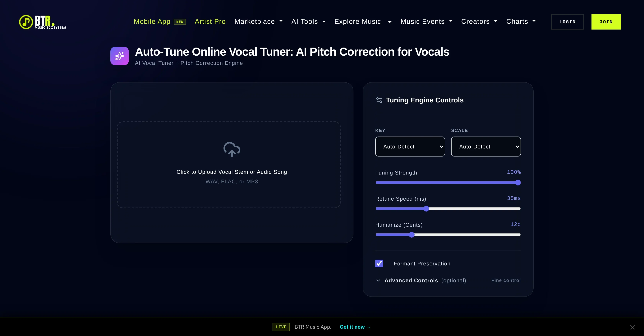Open the Charts menu
This screenshot has height=336, width=644.
pos(521,21)
